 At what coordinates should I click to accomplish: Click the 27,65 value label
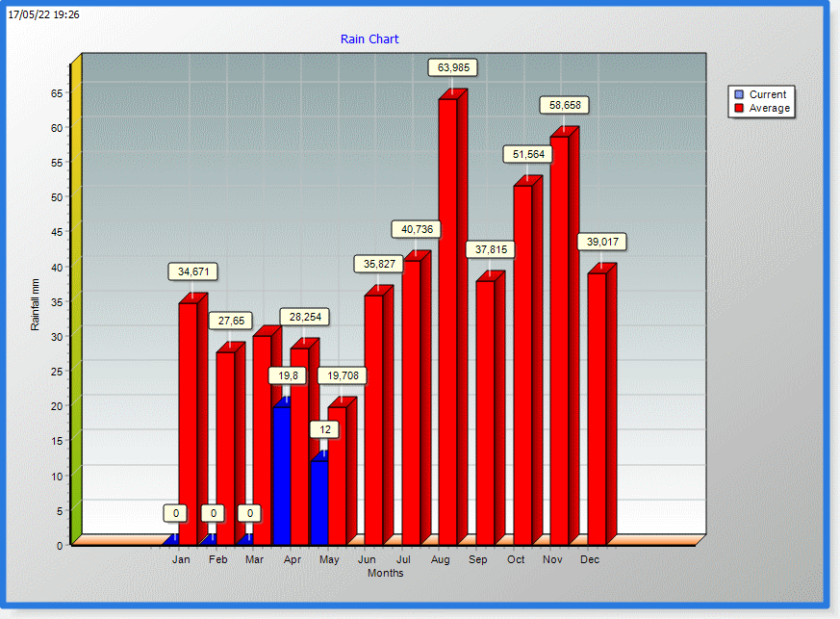[x=231, y=321]
